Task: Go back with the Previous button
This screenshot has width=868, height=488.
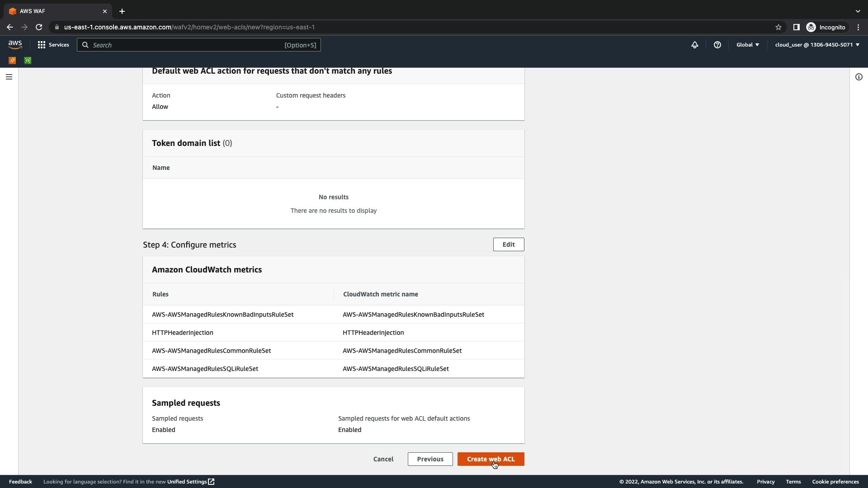Action: click(430, 459)
